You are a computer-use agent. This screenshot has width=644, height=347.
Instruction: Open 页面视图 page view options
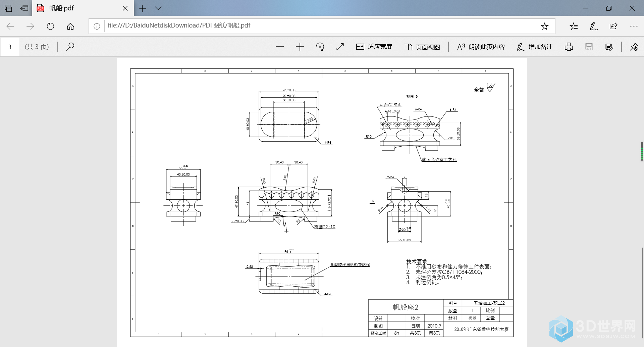[x=422, y=47]
